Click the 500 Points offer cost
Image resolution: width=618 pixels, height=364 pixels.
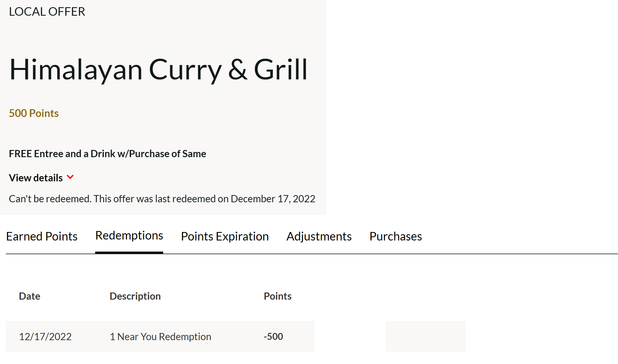(x=34, y=113)
